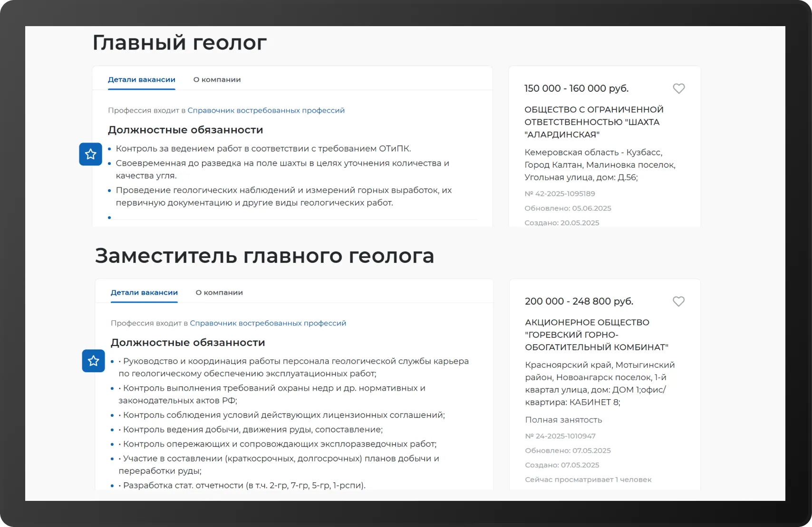The height and width of the screenshot is (527, 812).
Task: Click employer АО "Горевский горно-обогатительный комбинат"
Action: [596, 335]
